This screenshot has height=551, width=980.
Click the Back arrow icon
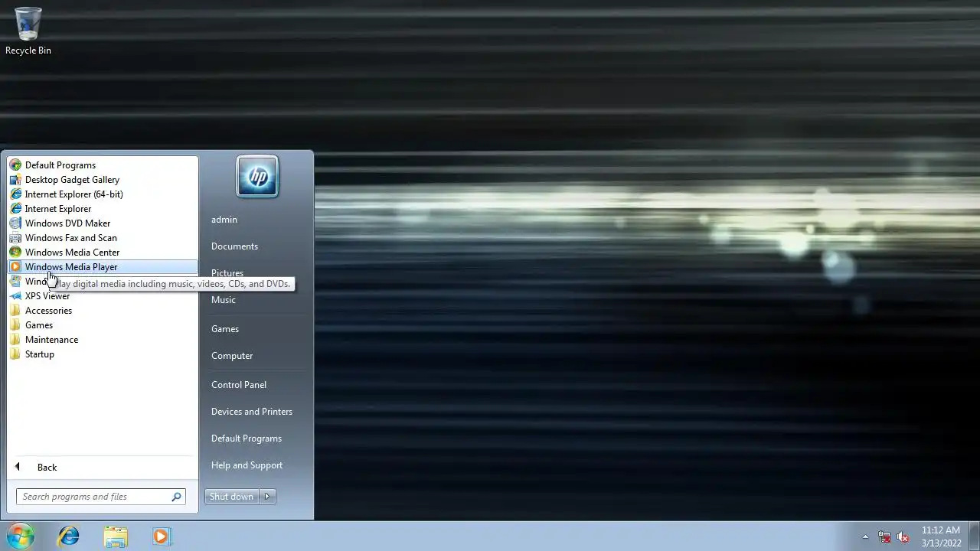tap(18, 467)
